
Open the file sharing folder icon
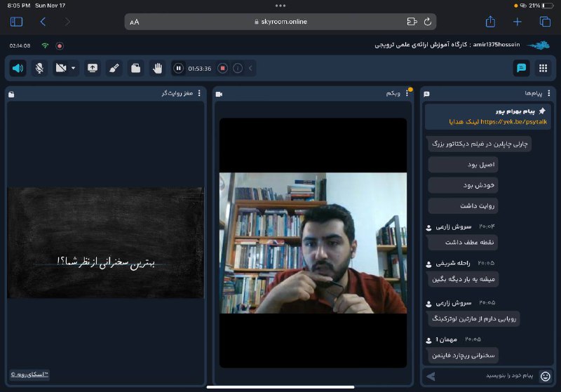[x=135, y=68]
